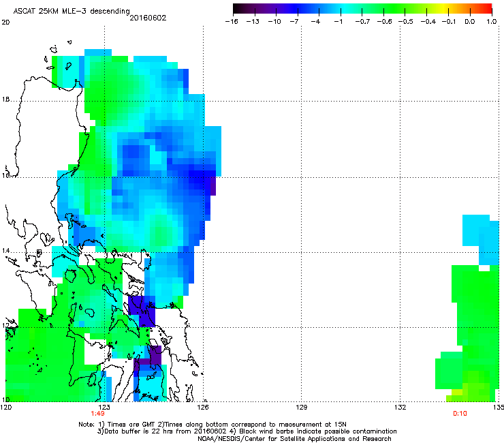Click the yellow-green data cell at the bottom-right swath

[457, 393]
